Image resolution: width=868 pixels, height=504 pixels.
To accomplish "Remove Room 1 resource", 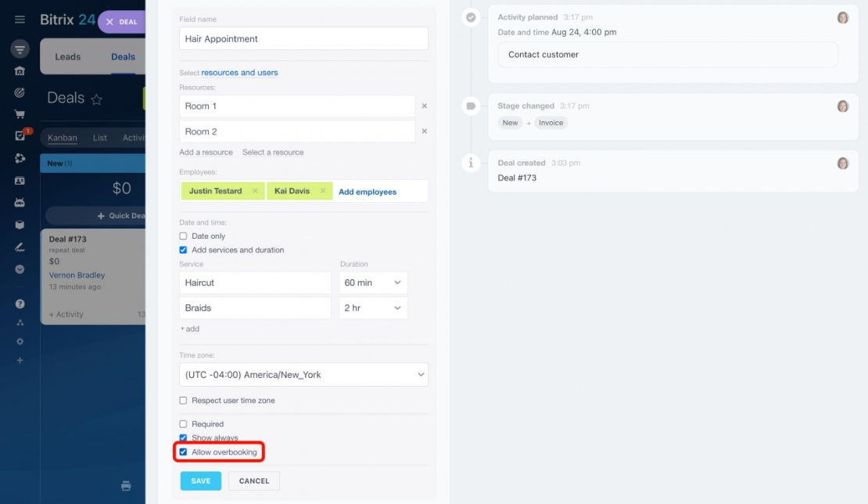I will click(x=425, y=106).
